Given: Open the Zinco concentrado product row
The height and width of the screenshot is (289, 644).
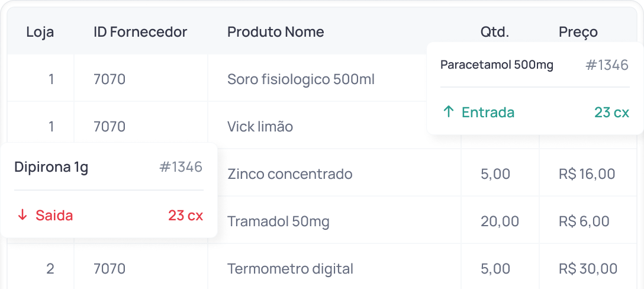Looking at the screenshot, I should [289, 174].
